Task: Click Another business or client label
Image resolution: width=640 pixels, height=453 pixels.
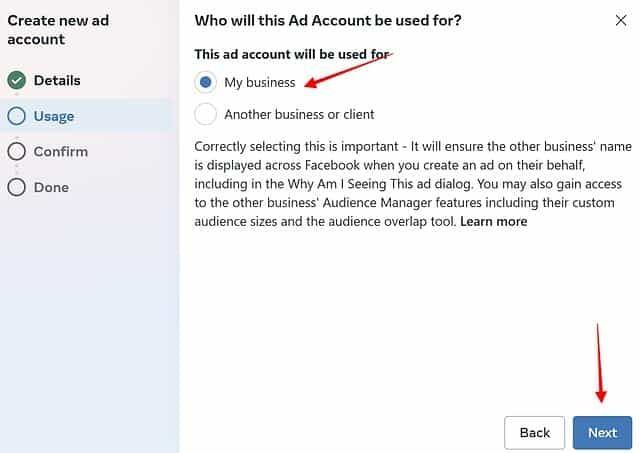Action: point(299,114)
